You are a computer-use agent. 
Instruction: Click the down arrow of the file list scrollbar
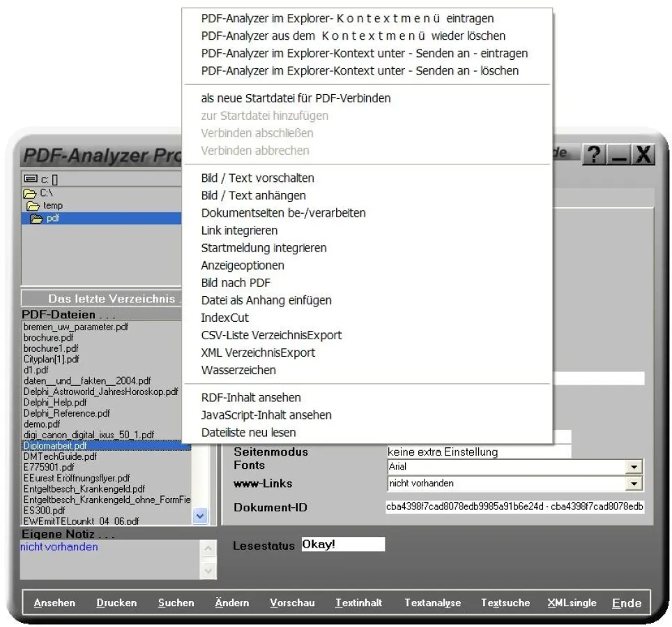tap(199, 516)
